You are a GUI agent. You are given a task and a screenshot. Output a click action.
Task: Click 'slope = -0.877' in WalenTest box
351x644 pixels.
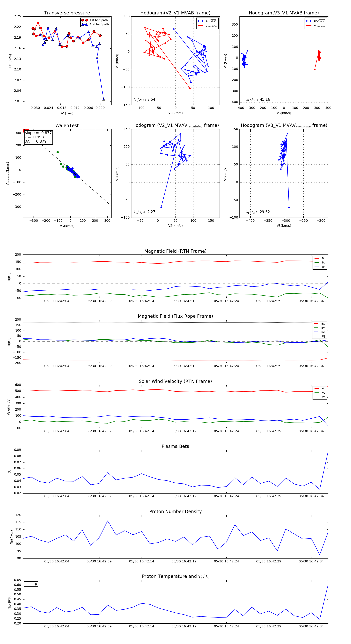[38, 133]
